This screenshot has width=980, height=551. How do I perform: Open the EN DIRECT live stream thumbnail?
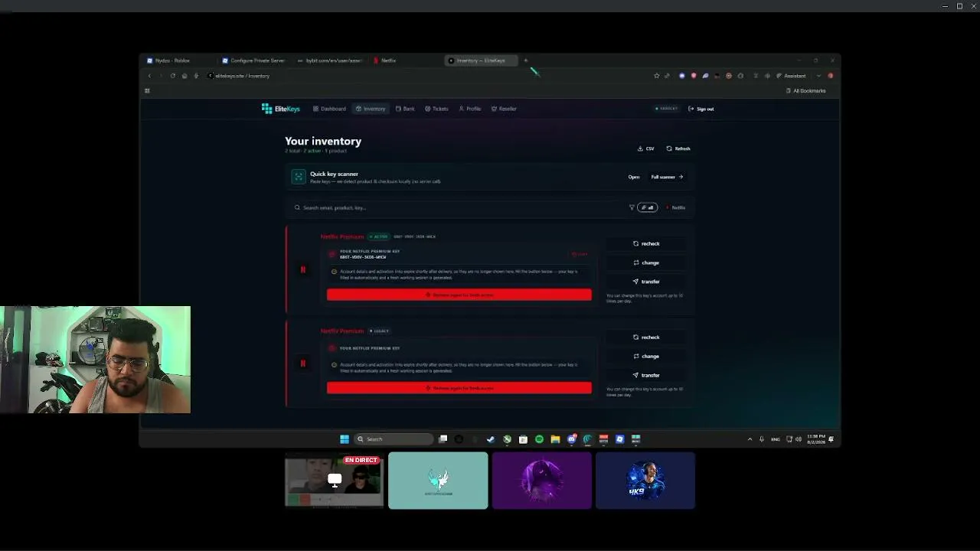pos(334,481)
